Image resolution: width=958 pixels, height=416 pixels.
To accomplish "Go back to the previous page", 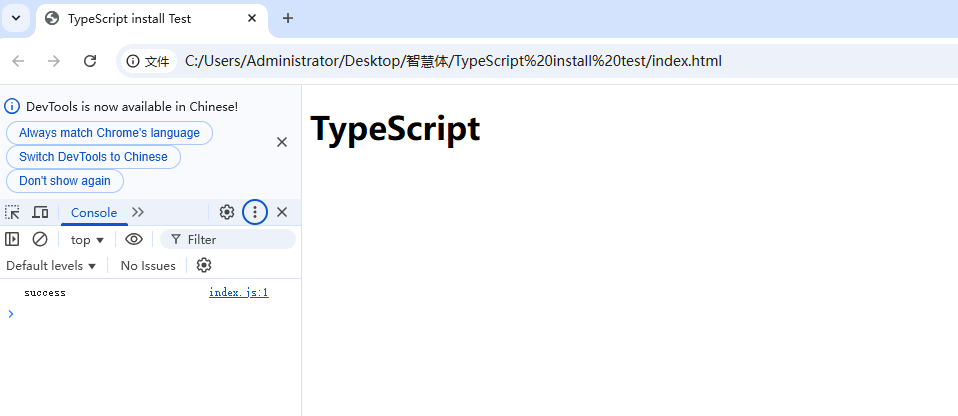I will tap(18, 61).
